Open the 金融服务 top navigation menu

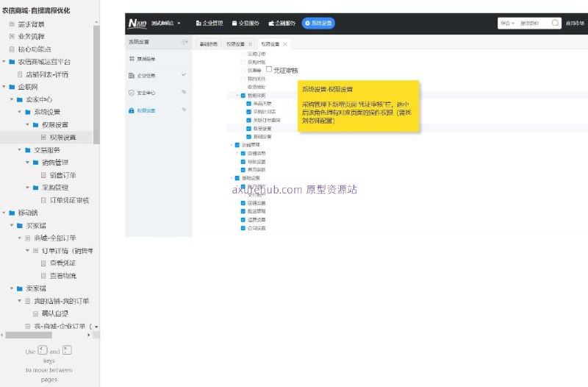[x=282, y=24]
